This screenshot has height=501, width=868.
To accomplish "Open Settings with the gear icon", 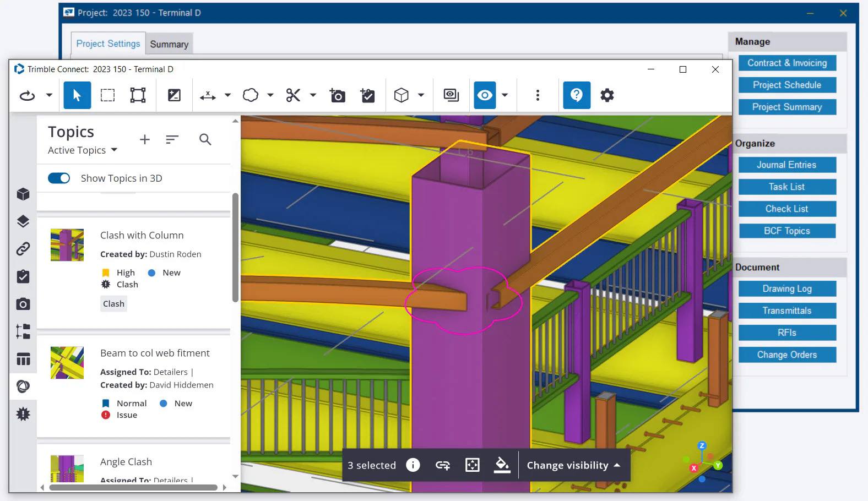I will tap(607, 95).
